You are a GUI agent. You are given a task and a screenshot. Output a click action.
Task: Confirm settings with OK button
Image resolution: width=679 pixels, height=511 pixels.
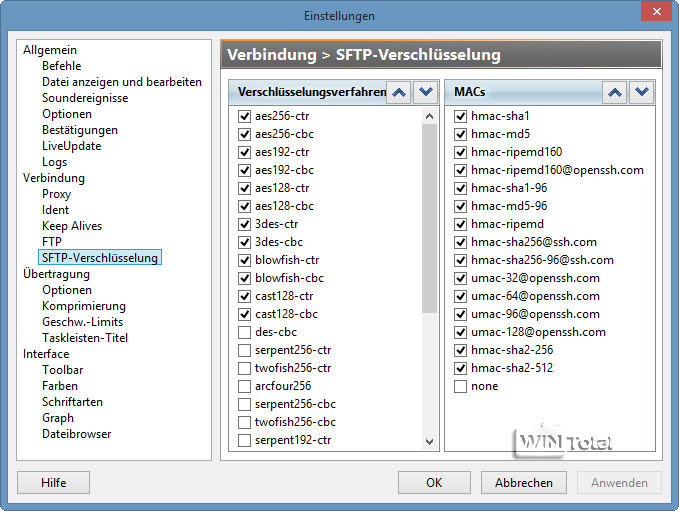pos(434,482)
